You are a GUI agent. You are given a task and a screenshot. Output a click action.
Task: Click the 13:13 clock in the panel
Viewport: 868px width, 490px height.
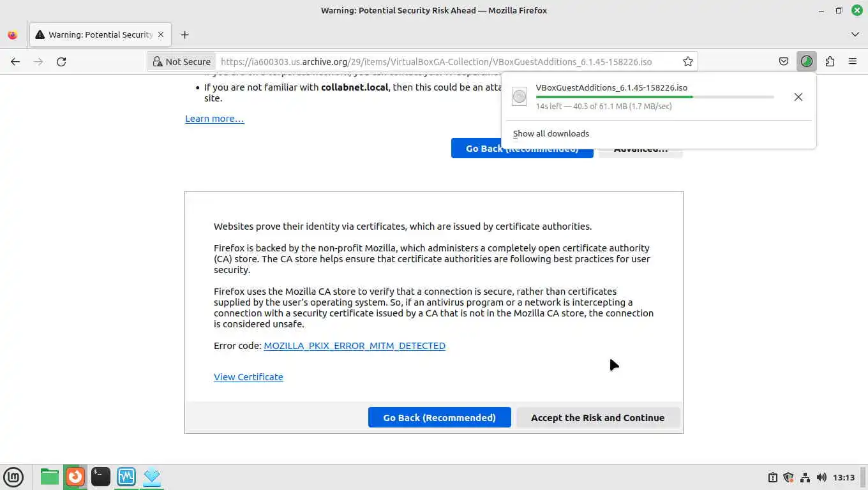point(844,477)
